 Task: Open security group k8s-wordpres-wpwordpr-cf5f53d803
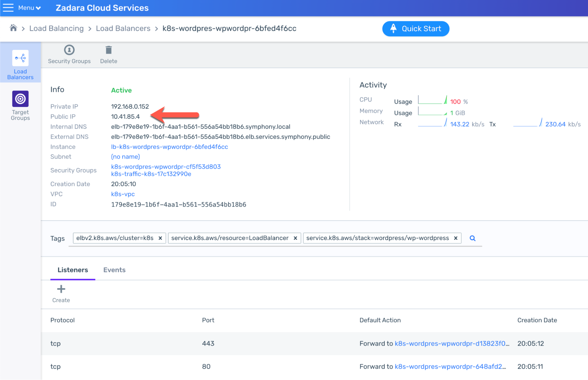click(166, 167)
